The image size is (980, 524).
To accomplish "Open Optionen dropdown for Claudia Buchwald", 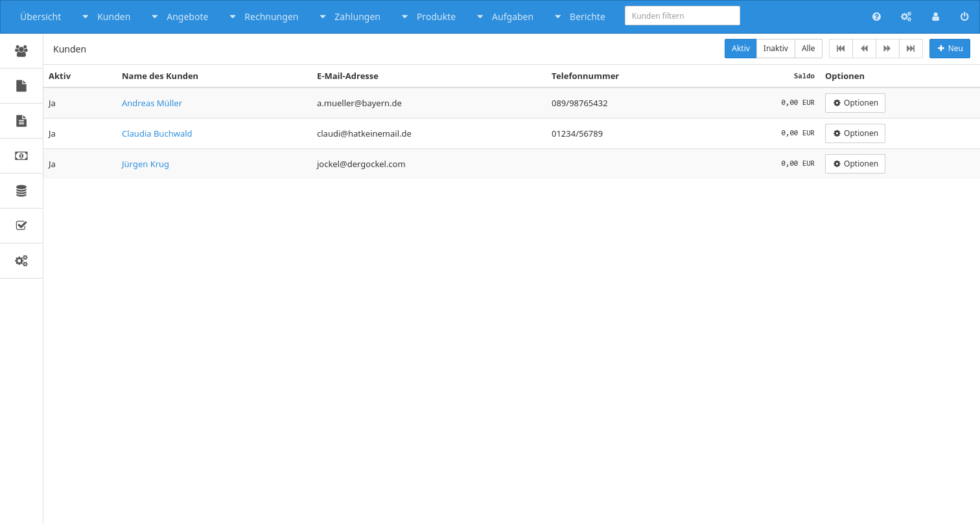I will [855, 133].
